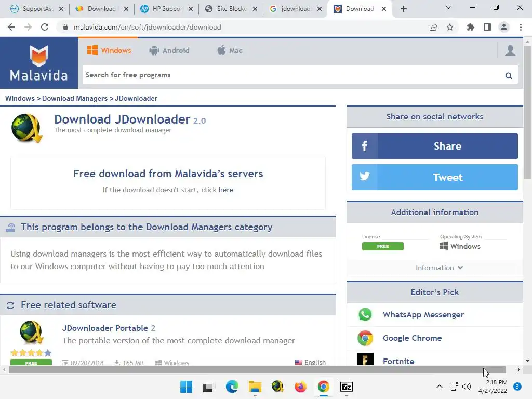Expand the Information dropdown
Screen dimensions: 532x399
tap(439, 268)
